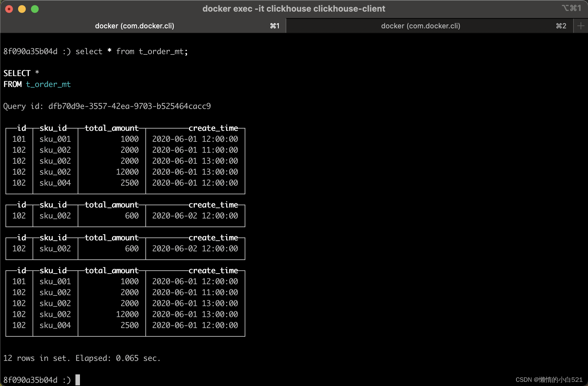The height and width of the screenshot is (386, 588).
Task: Click the cyan table name 't_order_mt'
Action: pos(48,84)
